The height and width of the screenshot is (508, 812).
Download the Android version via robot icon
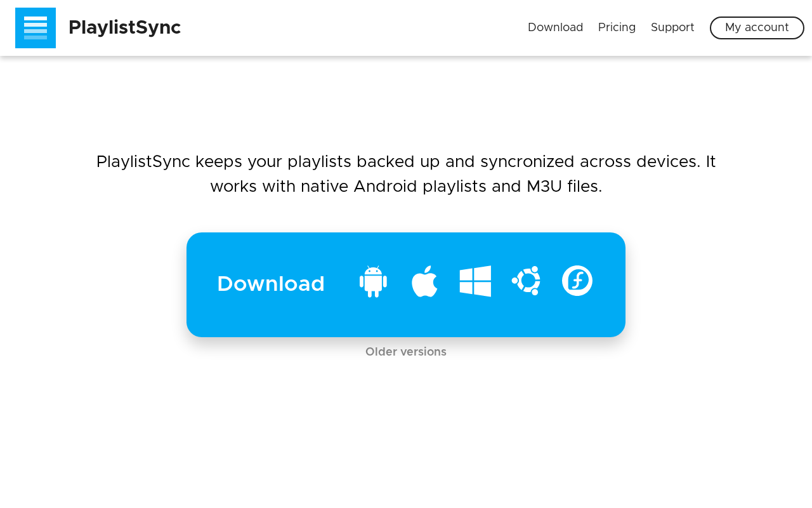373,281
